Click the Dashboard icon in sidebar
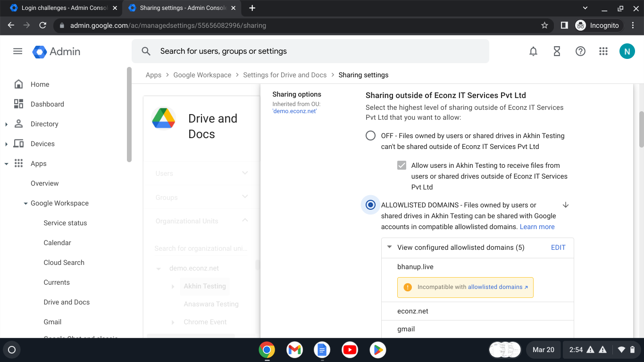 (18, 104)
